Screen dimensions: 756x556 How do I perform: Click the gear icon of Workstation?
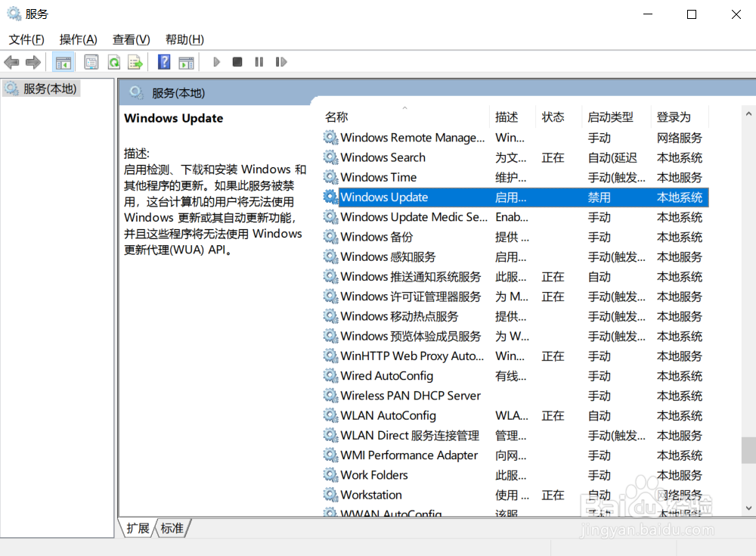click(x=330, y=495)
